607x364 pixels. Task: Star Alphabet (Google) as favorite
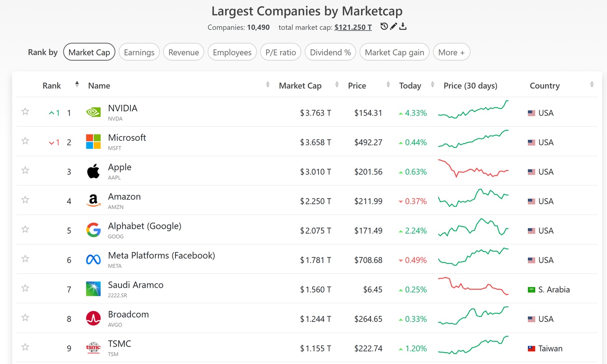pyautogui.click(x=25, y=229)
